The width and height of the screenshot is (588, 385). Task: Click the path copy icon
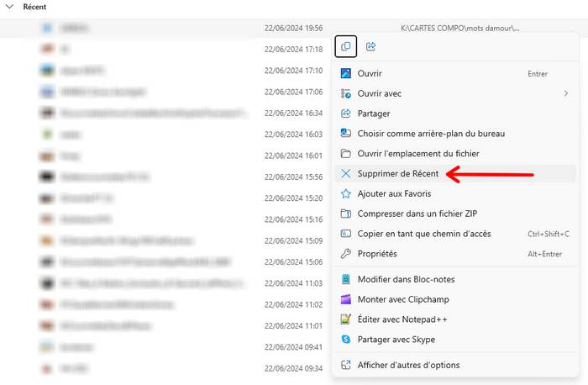[346, 234]
